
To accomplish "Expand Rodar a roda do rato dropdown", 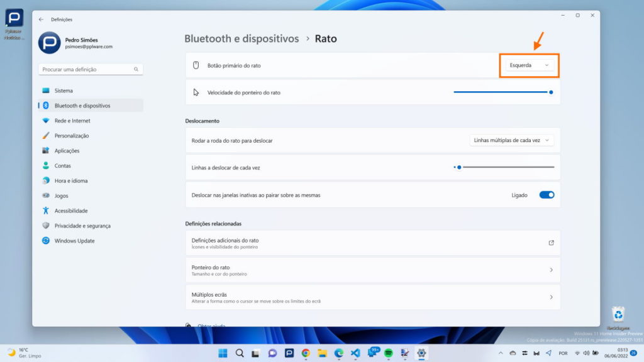I will [x=511, y=140].
